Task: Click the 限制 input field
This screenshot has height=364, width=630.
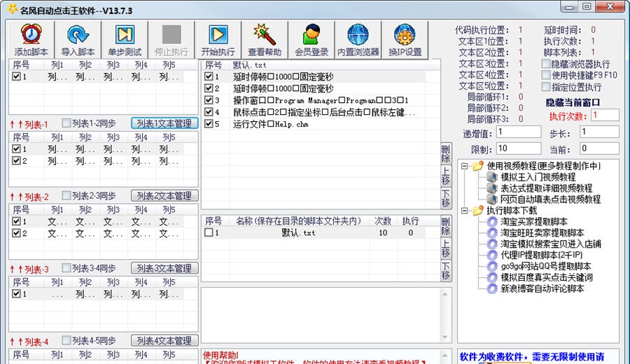Action: 519,148
